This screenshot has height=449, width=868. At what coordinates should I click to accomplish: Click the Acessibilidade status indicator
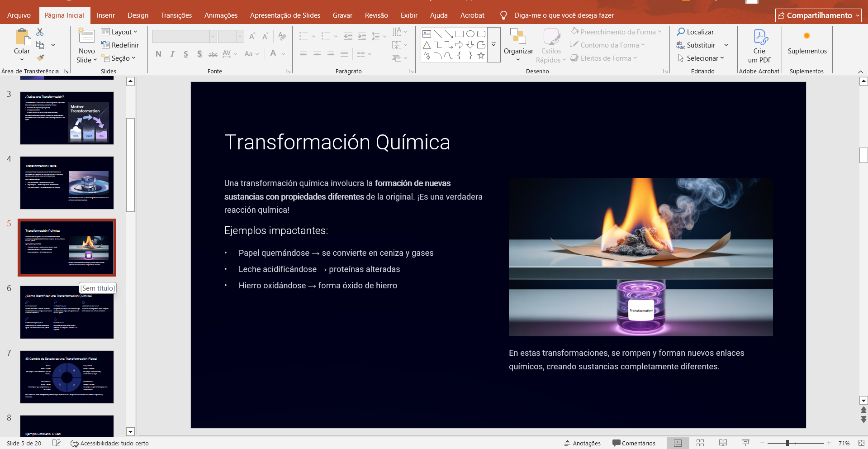109,443
